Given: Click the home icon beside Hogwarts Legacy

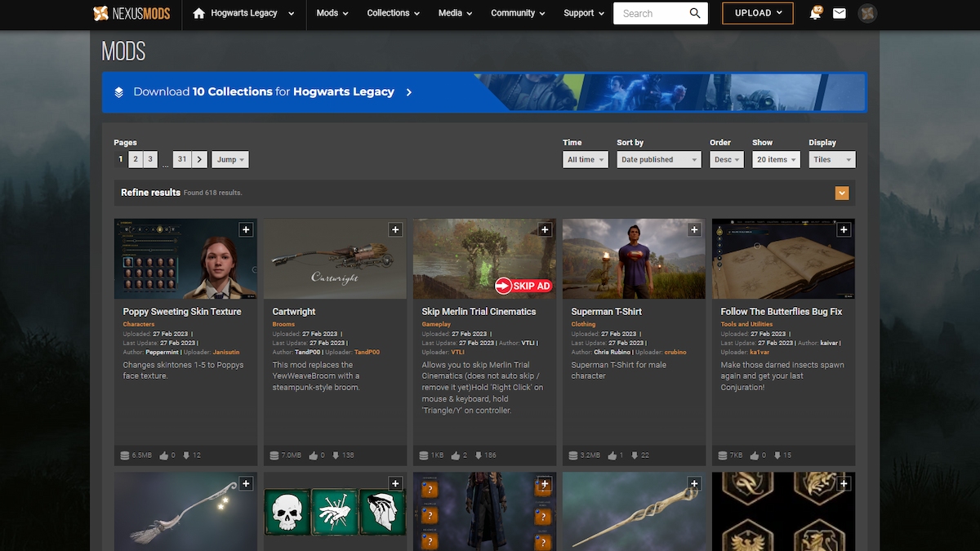Looking at the screenshot, I should pos(198,13).
